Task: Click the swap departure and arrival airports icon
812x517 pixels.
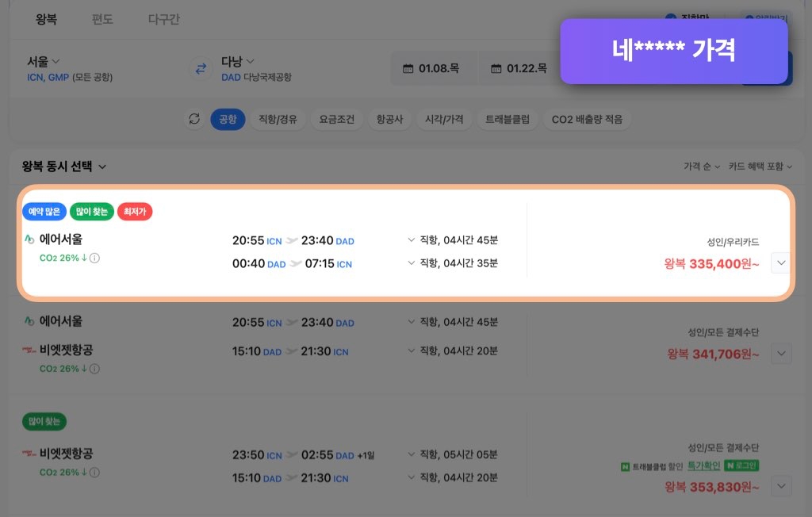Action: click(201, 69)
